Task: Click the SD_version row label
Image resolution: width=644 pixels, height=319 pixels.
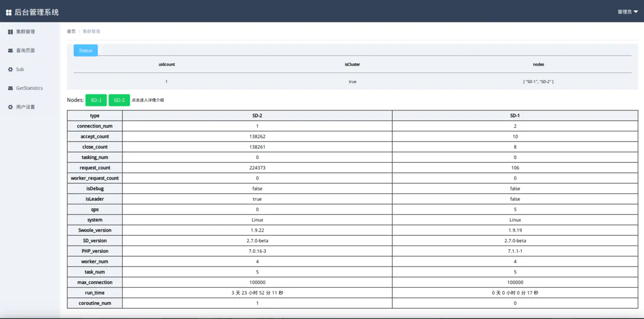Action: (95, 241)
